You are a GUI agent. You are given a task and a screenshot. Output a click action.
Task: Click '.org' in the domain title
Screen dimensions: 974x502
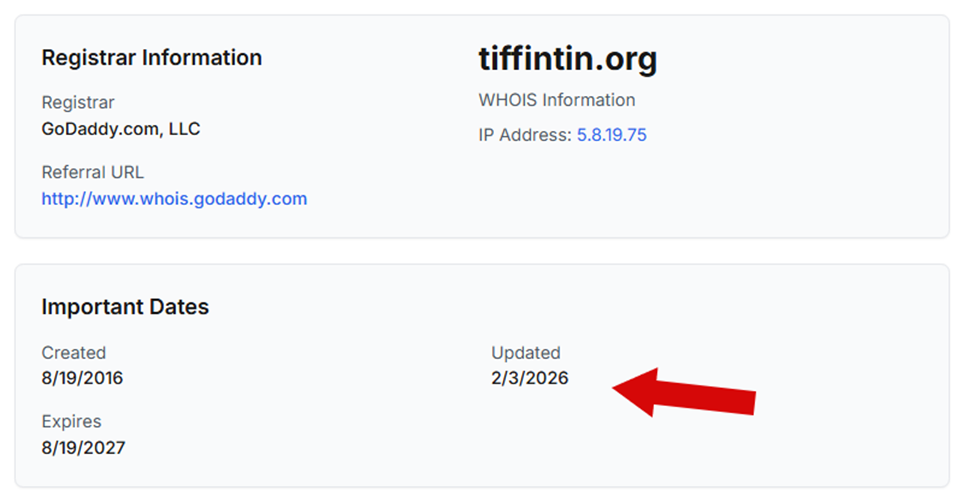(x=627, y=60)
